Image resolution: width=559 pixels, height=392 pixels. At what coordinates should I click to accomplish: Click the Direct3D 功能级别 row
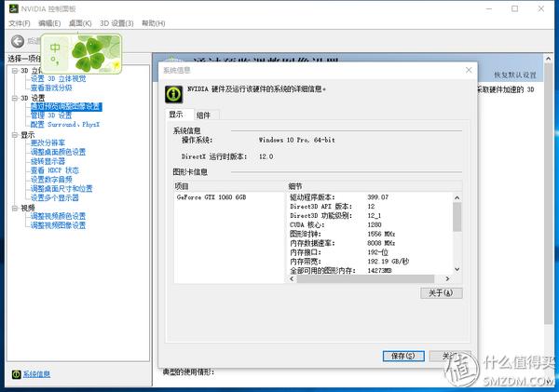(x=369, y=216)
